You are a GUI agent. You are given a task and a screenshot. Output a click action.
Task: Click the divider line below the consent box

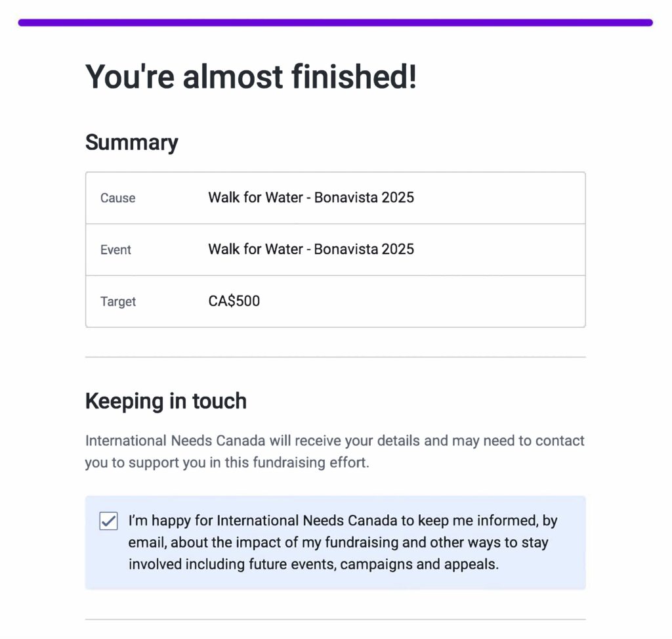coord(335,619)
